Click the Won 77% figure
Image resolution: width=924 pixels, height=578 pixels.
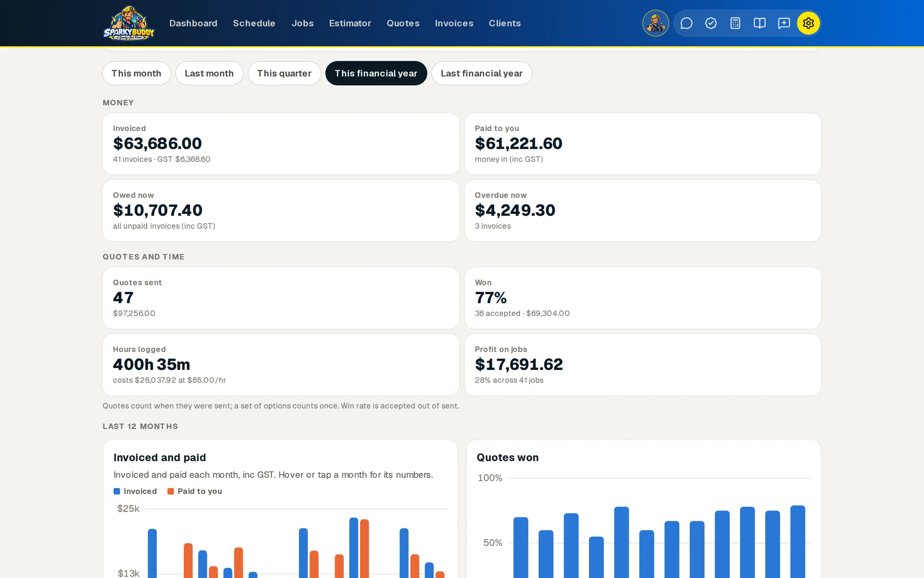[491, 298]
